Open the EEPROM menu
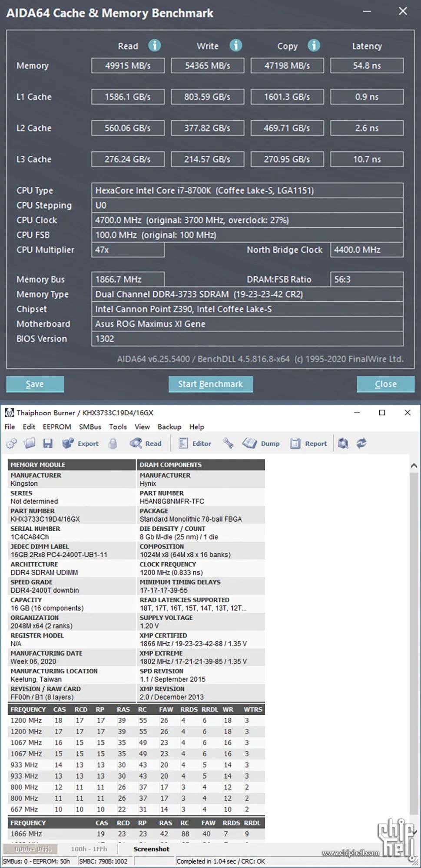This screenshot has height=868, width=421. click(x=57, y=427)
